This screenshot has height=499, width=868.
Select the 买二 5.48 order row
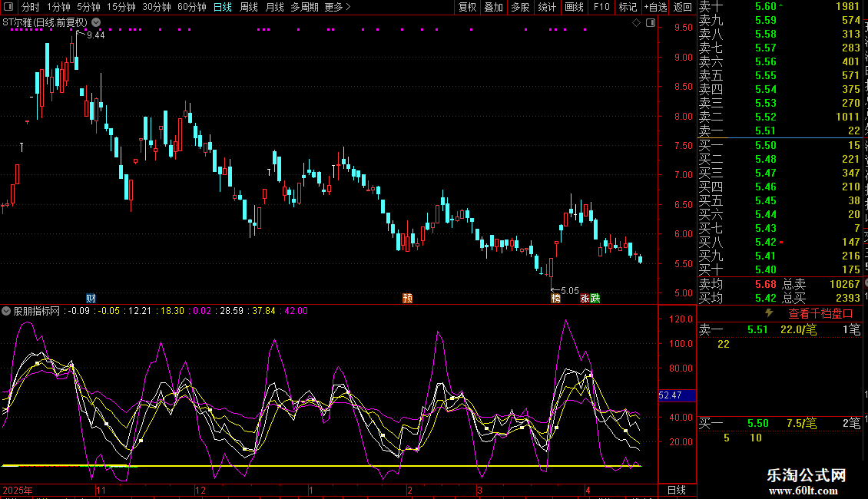click(780, 159)
